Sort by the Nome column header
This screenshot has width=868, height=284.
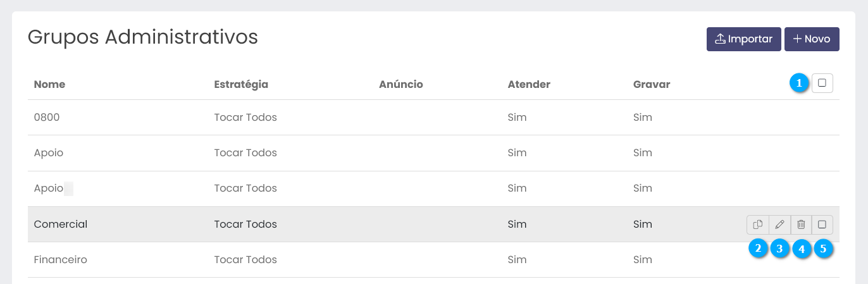point(49,84)
